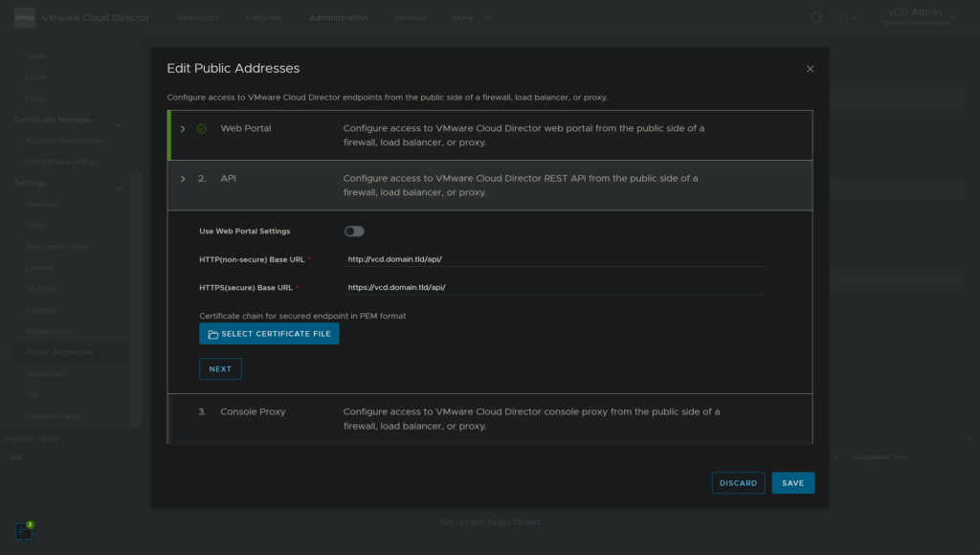Screen dimensions: 980x555
Task: Click the Web Portal step title
Action: click(246, 128)
